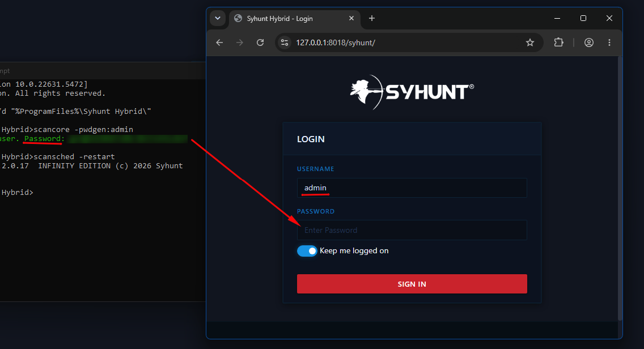
Task: Reload the Syhunt login page
Action: point(260,42)
